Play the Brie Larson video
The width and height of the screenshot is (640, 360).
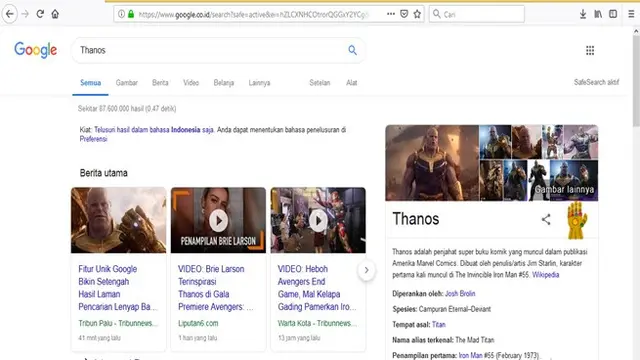point(219,221)
